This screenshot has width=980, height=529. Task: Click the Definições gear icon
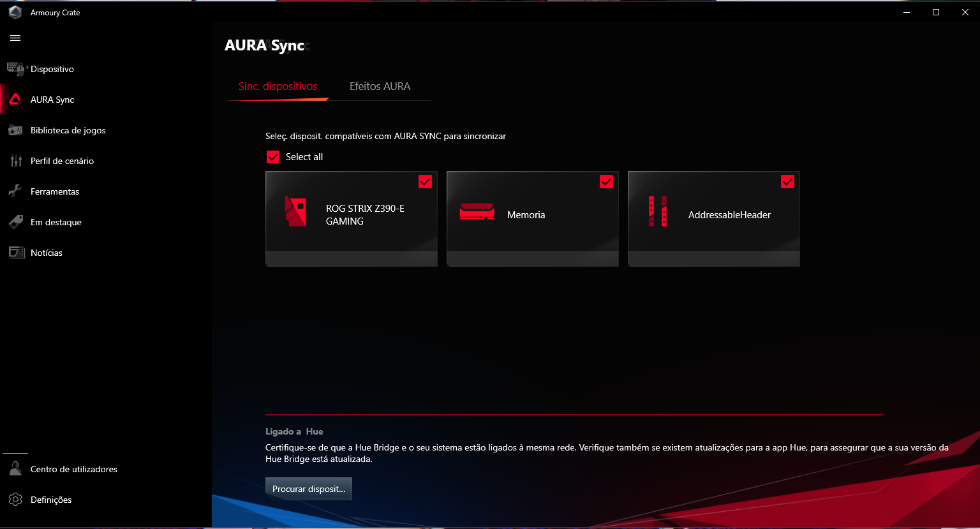point(15,500)
